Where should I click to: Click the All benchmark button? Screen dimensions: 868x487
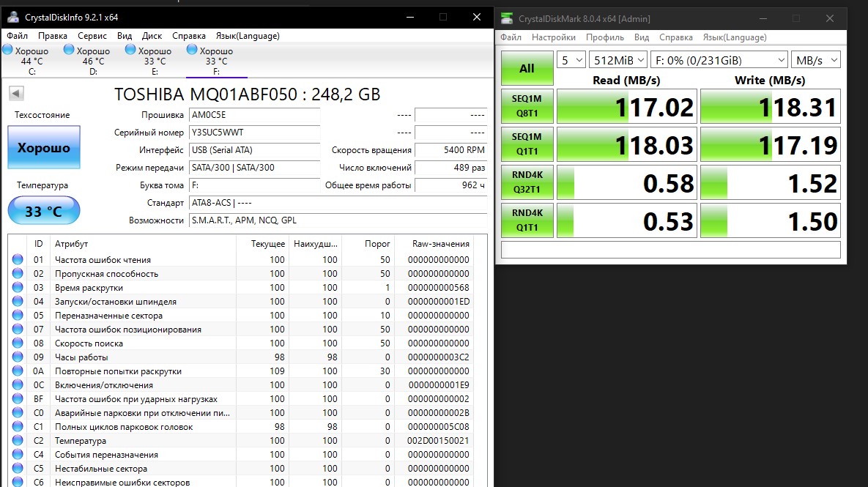[x=527, y=68]
